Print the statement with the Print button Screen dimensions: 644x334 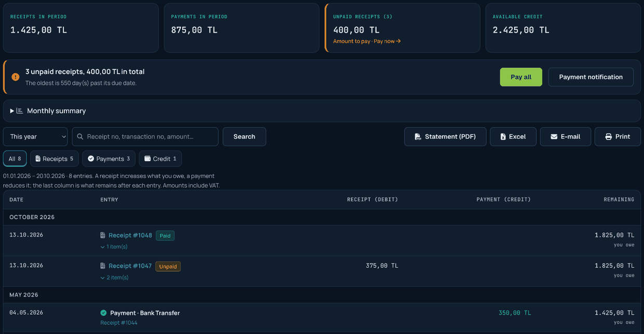618,136
